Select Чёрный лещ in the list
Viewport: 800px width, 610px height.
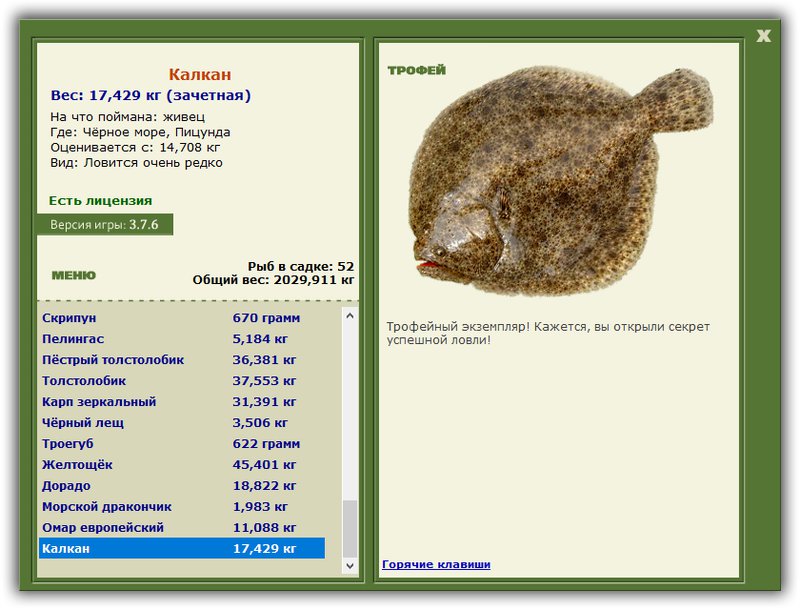[182, 422]
